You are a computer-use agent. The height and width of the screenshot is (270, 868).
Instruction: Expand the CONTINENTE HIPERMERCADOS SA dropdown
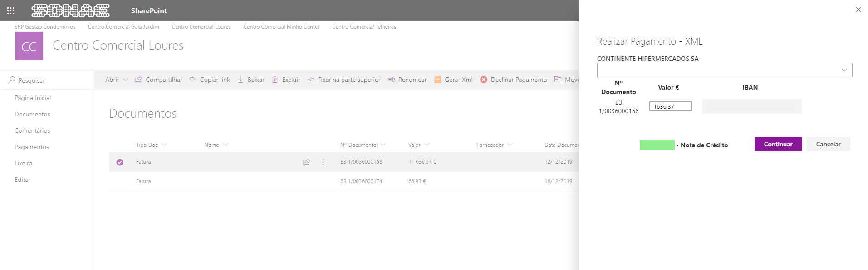click(844, 70)
